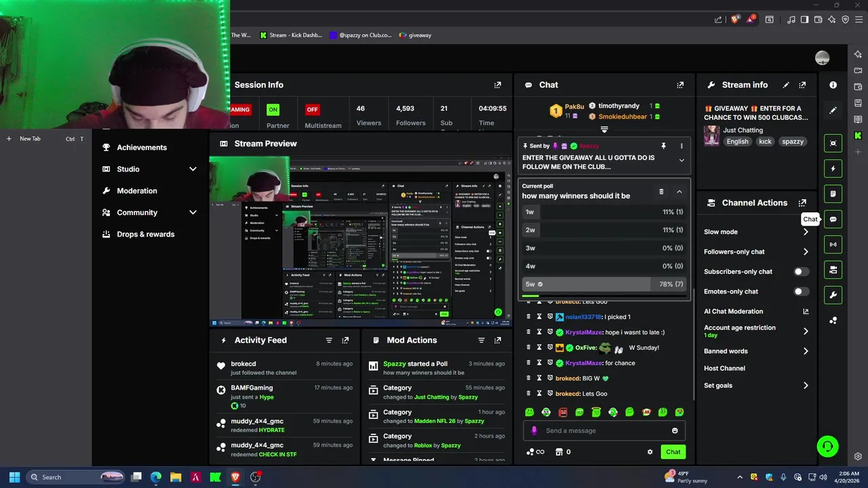Open chat settings gear beside Chat button
868x488 pixels.
point(650,452)
